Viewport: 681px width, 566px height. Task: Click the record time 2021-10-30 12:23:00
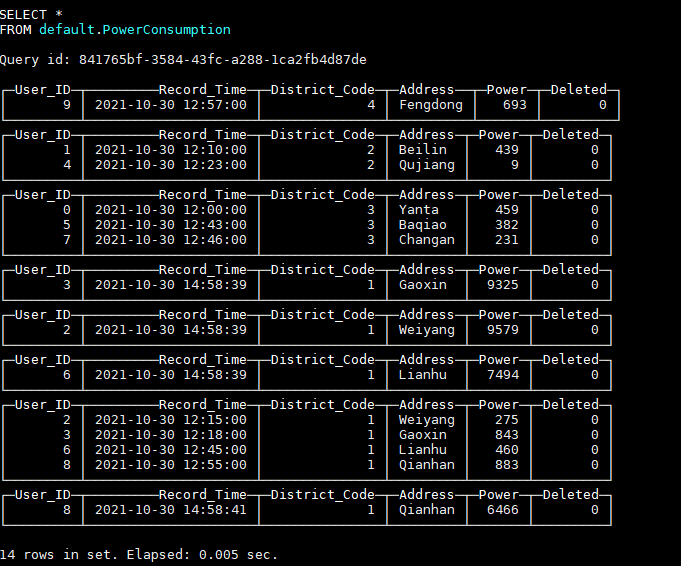tap(171, 165)
